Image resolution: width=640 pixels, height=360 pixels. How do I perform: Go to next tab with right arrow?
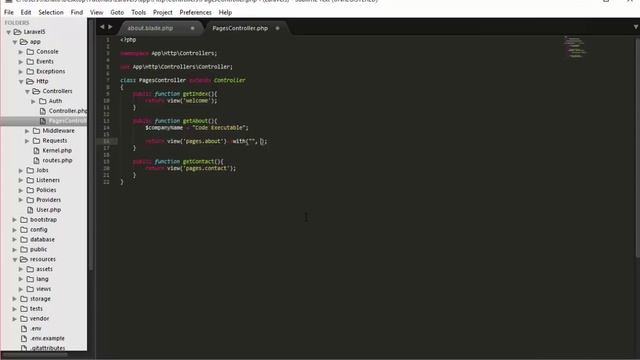point(110,27)
